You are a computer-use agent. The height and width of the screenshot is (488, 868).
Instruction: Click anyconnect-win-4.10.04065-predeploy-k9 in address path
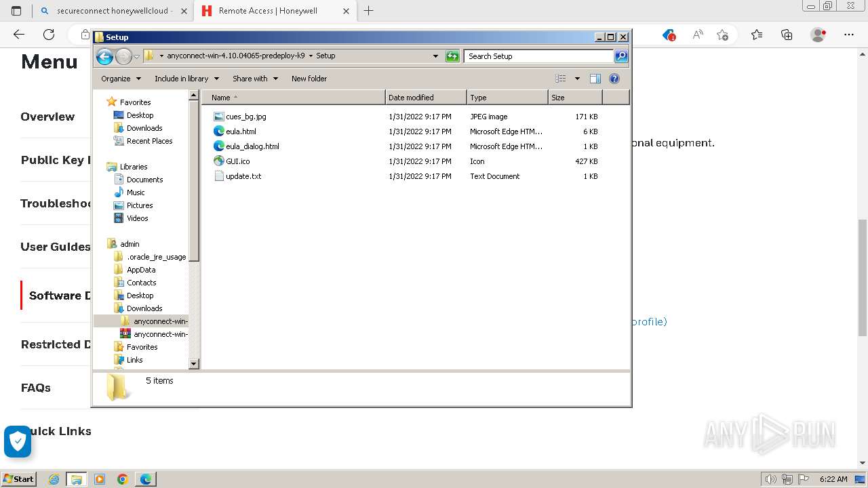point(236,56)
